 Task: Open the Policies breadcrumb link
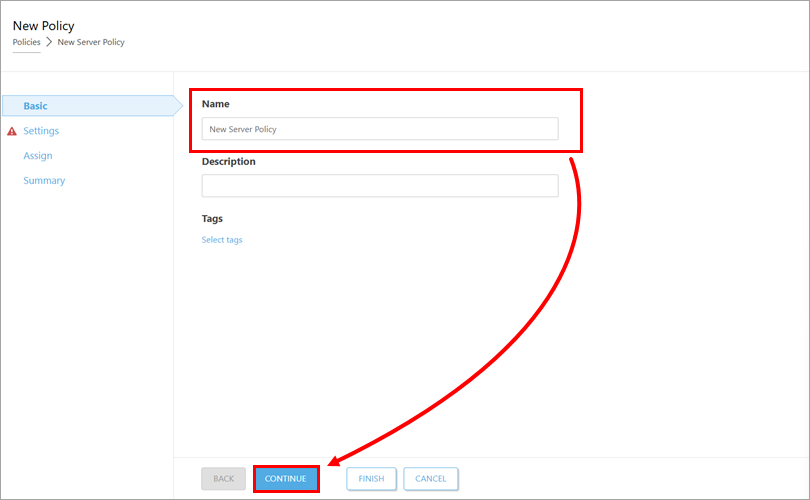tap(26, 42)
